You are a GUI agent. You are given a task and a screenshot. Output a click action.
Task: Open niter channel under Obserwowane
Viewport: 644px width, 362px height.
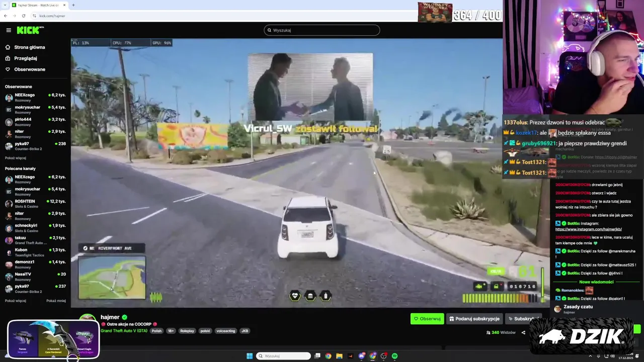click(35, 134)
